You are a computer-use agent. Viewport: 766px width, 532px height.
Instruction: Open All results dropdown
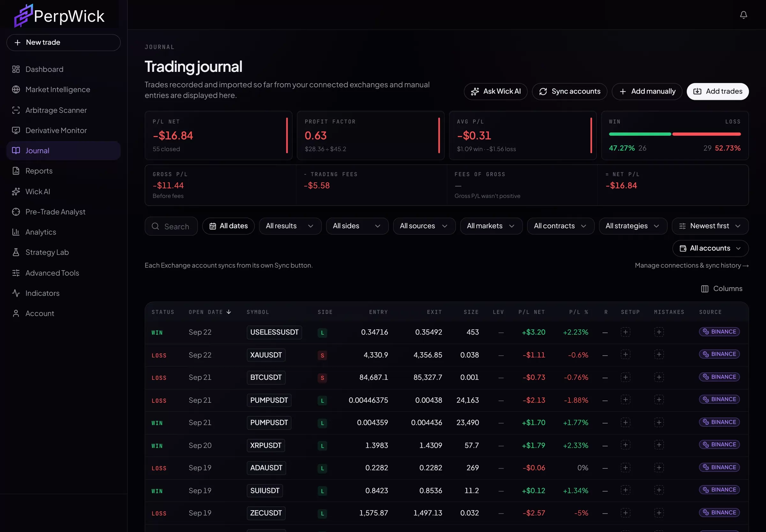(290, 226)
